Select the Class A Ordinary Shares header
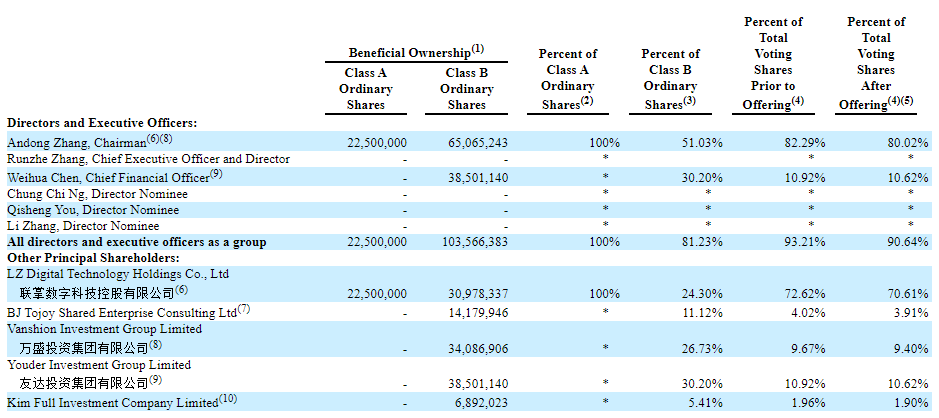 [366, 89]
